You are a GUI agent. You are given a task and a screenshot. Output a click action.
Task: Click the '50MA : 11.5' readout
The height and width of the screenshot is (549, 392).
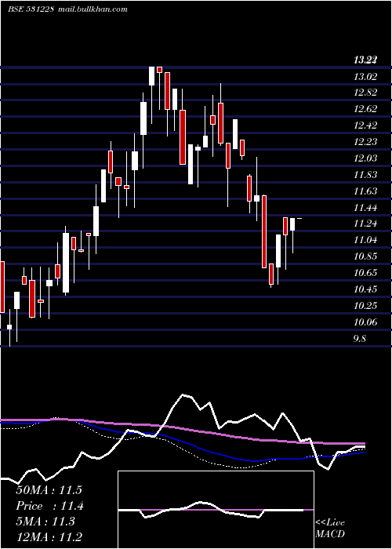coord(49,490)
